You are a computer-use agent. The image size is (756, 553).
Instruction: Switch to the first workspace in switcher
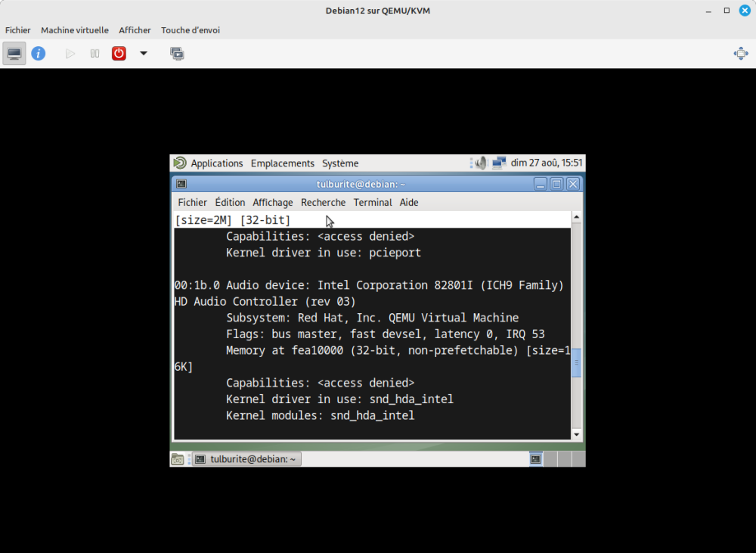click(x=536, y=459)
